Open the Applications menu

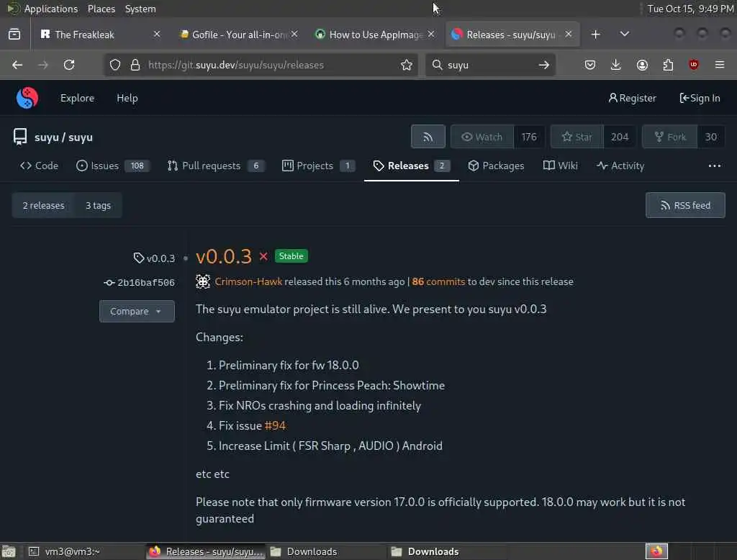(x=51, y=9)
